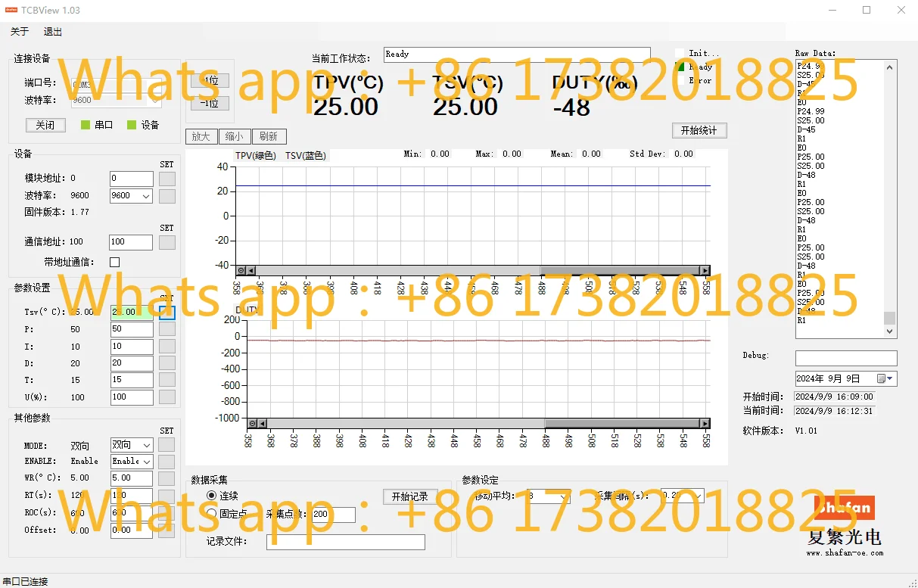Viewport: 918px width, 588px height.
Task: Click temperature chart scroll right arrow
Action: click(705, 270)
